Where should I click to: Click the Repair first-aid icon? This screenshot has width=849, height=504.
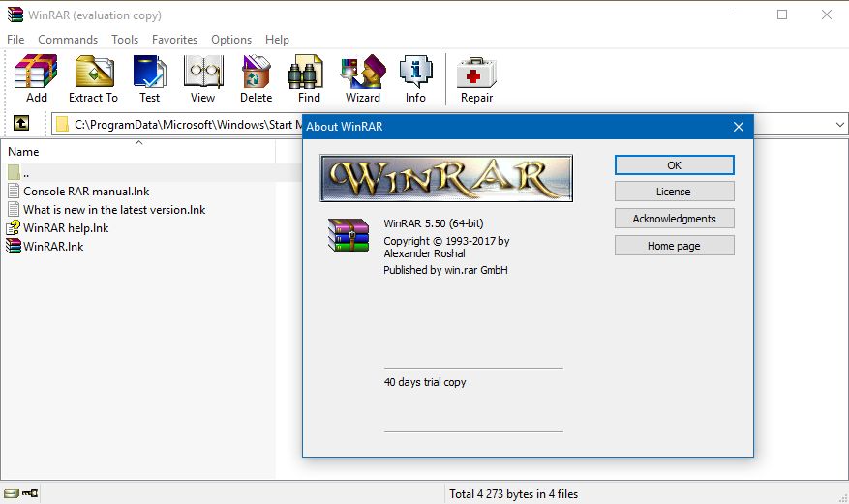(x=476, y=73)
